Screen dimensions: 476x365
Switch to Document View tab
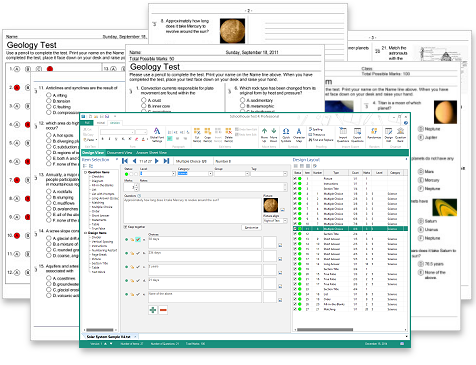tap(120, 153)
